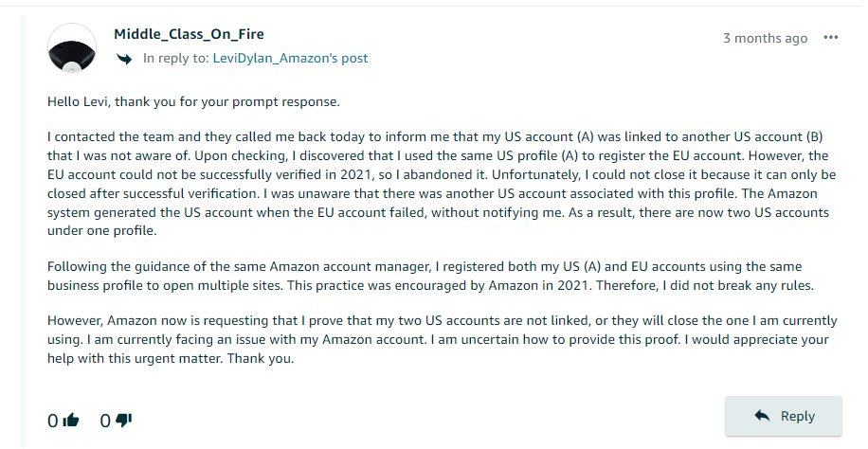Upvote the post with thumbs up icon
The height and width of the screenshot is (449, 868).
(71, 421)
